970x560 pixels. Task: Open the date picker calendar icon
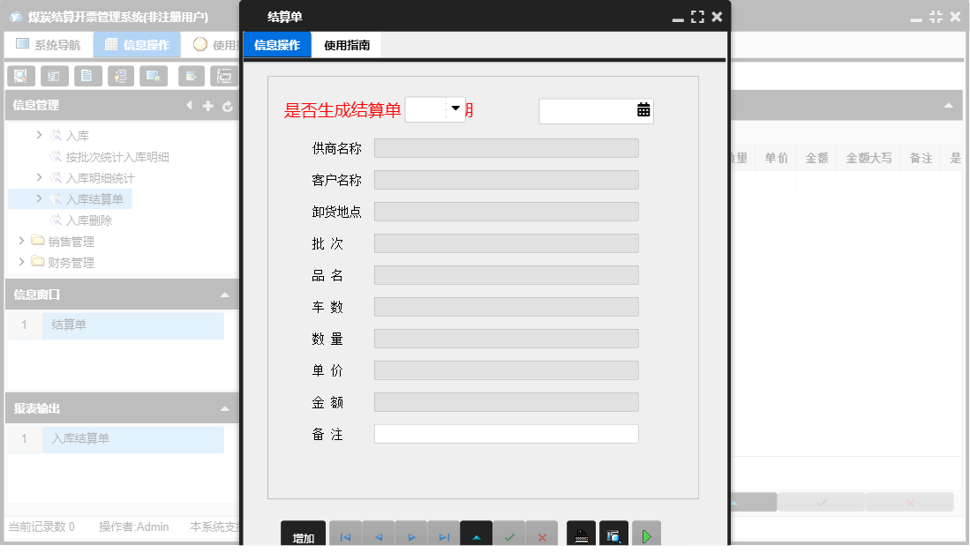coord(643,110)
